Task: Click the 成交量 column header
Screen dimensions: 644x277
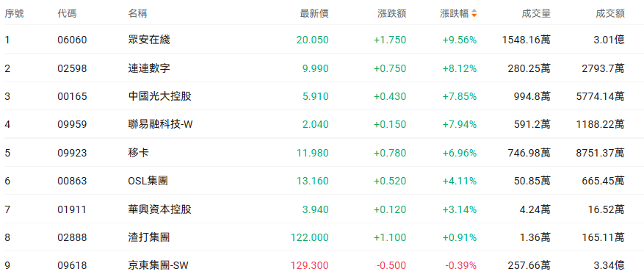Action: (536, 13)
